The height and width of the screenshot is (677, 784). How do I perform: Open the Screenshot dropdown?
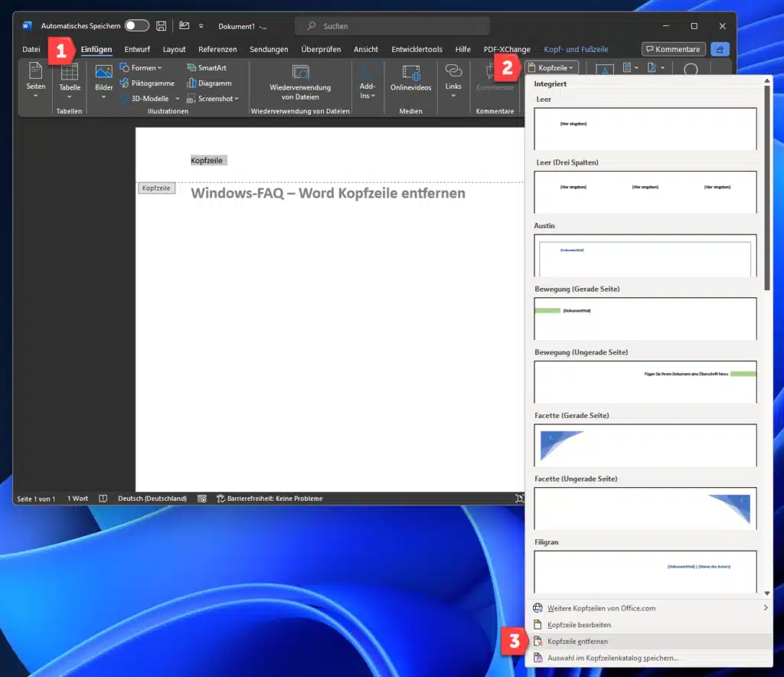point(213,99)
